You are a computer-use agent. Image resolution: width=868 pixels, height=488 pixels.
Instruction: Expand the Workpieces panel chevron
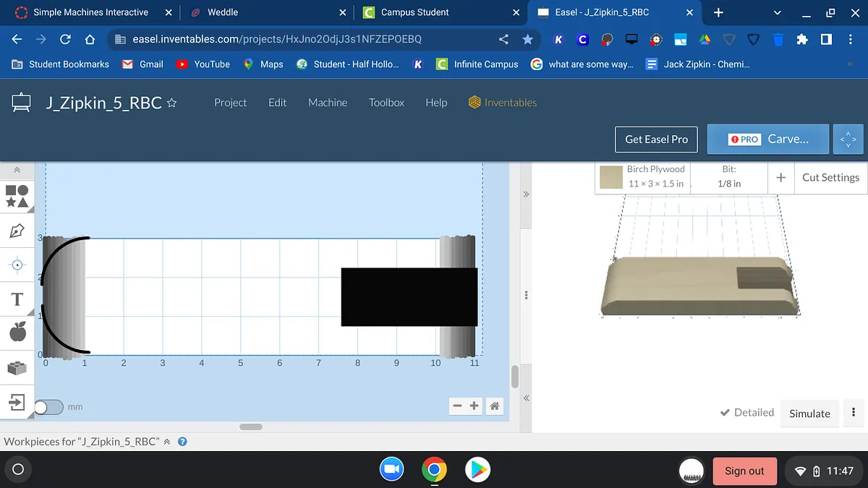click(x=167, y=442)
